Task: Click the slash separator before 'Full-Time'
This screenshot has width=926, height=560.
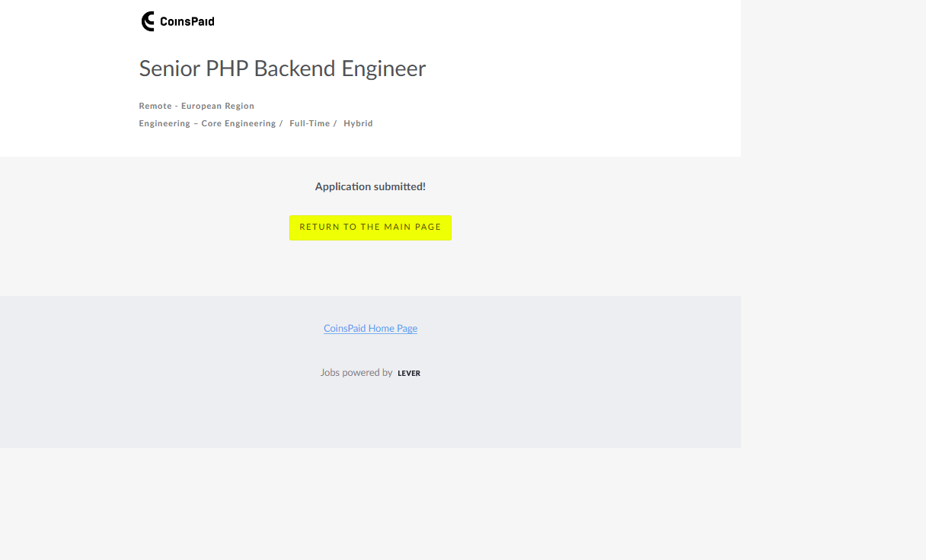Action: [281, 123]
